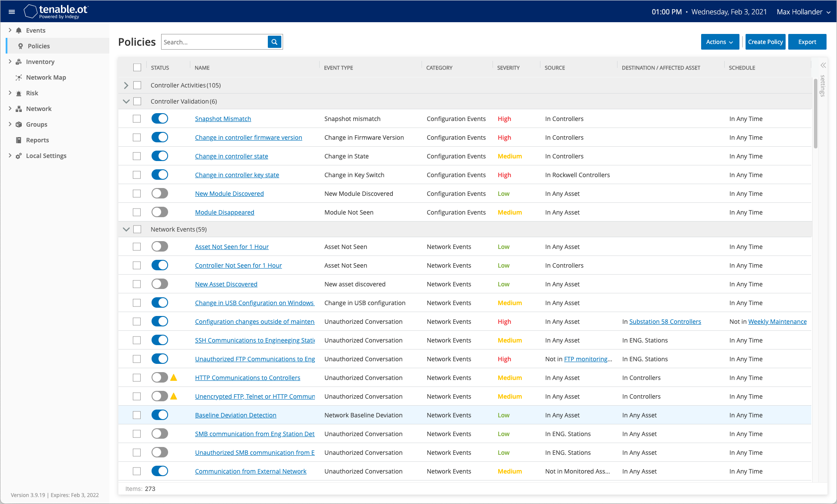Open the Events section via bell icon
The width and height of the screenshot is (837, 504).
(x=18, y=30)
